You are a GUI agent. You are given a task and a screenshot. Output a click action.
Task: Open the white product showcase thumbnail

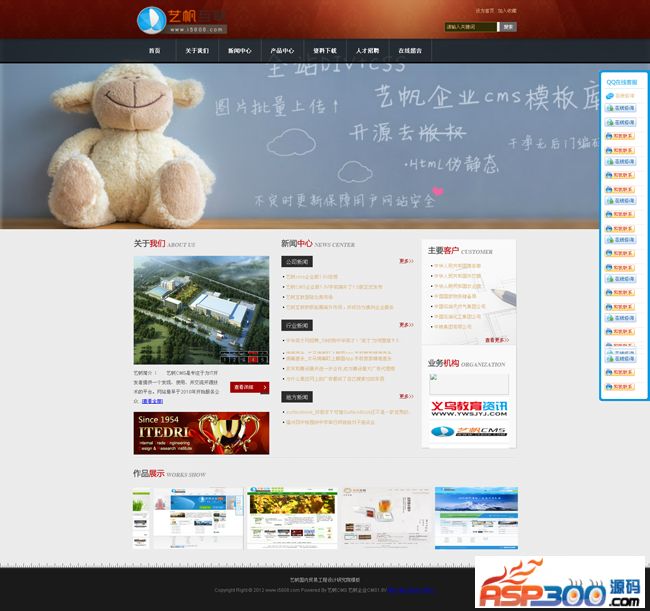point(386,518)
